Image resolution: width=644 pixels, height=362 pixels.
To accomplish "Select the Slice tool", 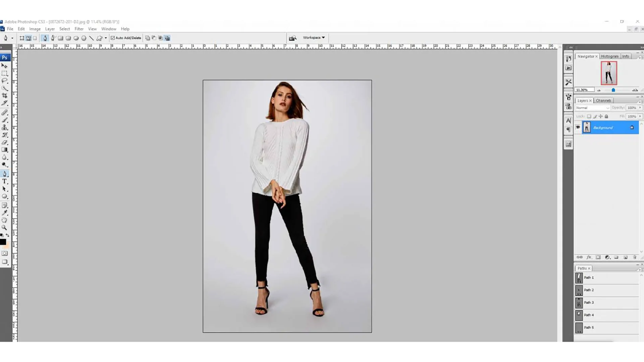I will click(x=4, y=103).
